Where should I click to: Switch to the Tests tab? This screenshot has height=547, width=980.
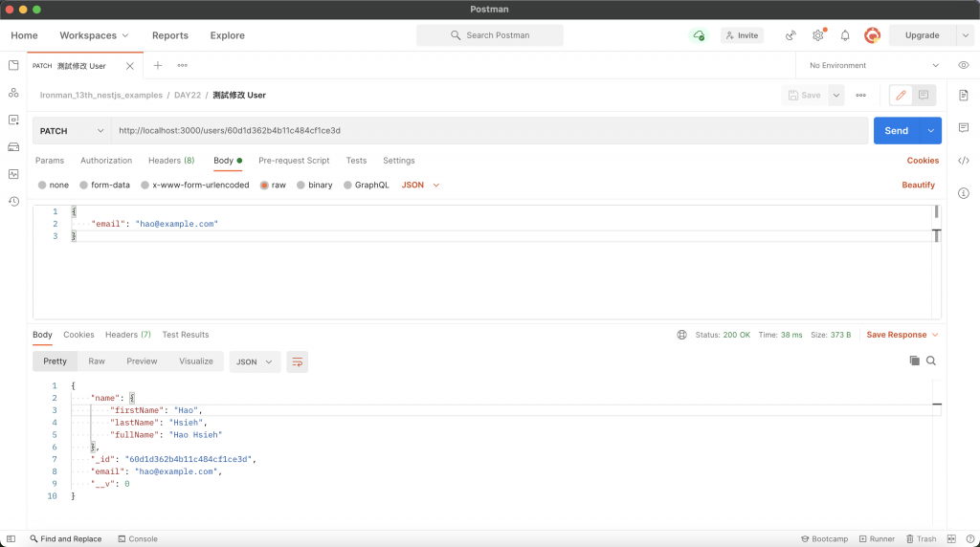tap(356, 161)
